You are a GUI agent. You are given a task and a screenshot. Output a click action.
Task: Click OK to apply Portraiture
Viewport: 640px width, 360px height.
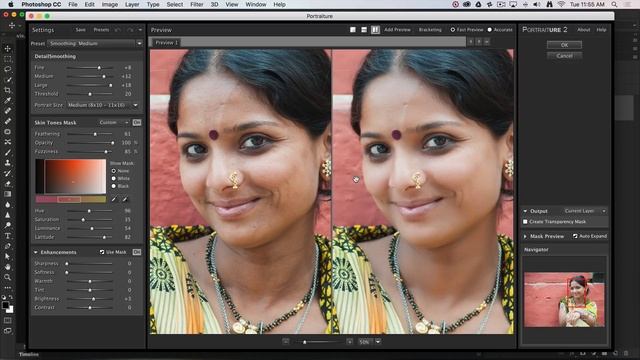(564, 45)
